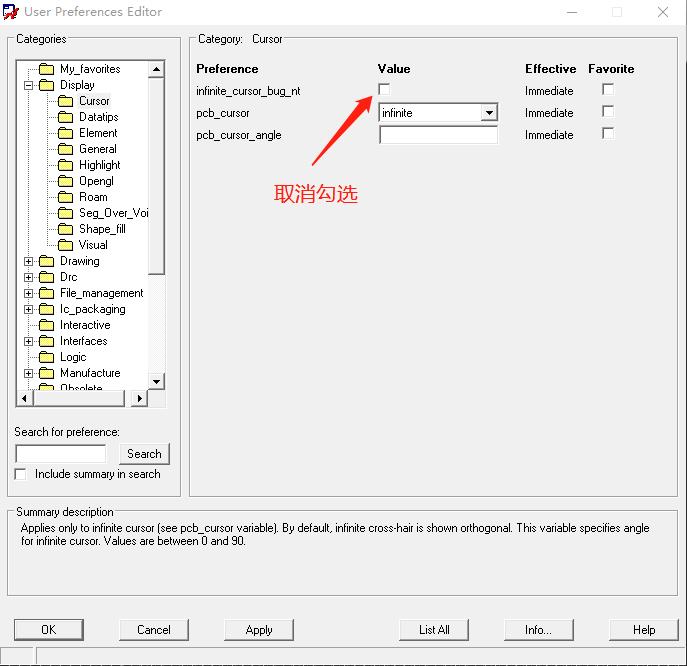
Task: Click the Manufacture folder icon
Action: (x=46, y=373)
